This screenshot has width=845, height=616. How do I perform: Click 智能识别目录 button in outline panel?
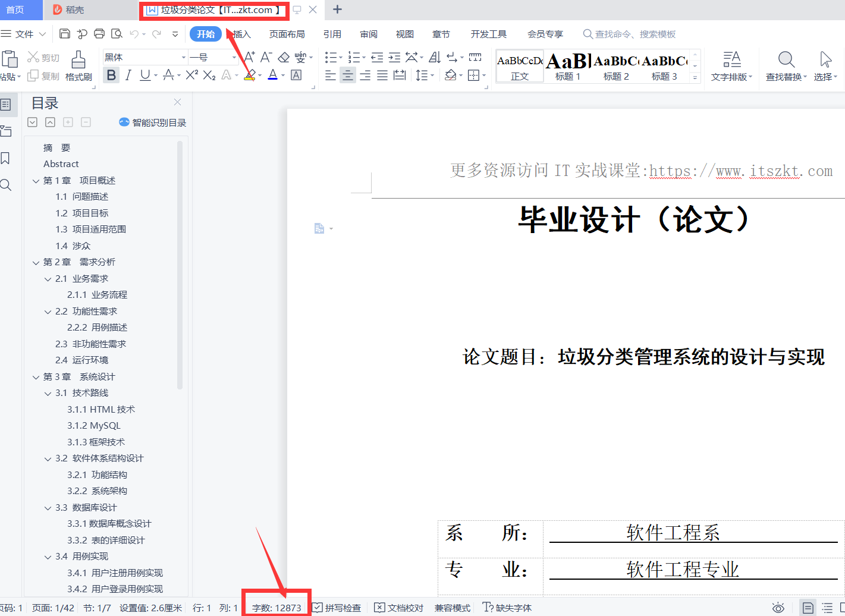153,122
